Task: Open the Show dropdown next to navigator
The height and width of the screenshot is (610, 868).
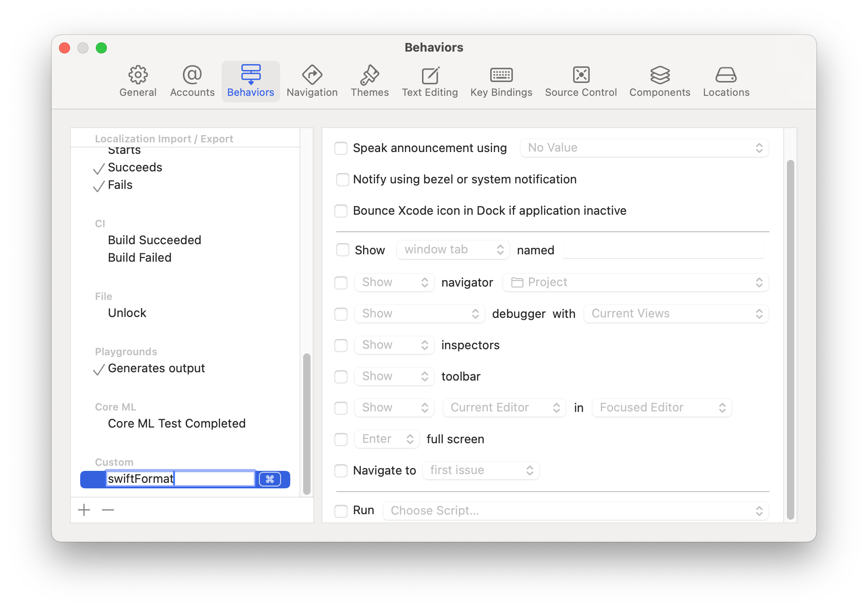Action: click(394, 282)
